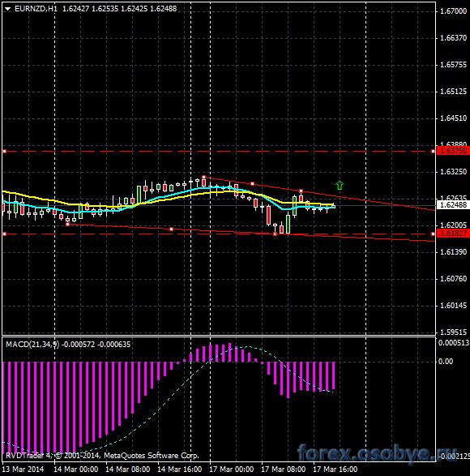Click the EURNZD,H1 symbol title text

[36, 9]
